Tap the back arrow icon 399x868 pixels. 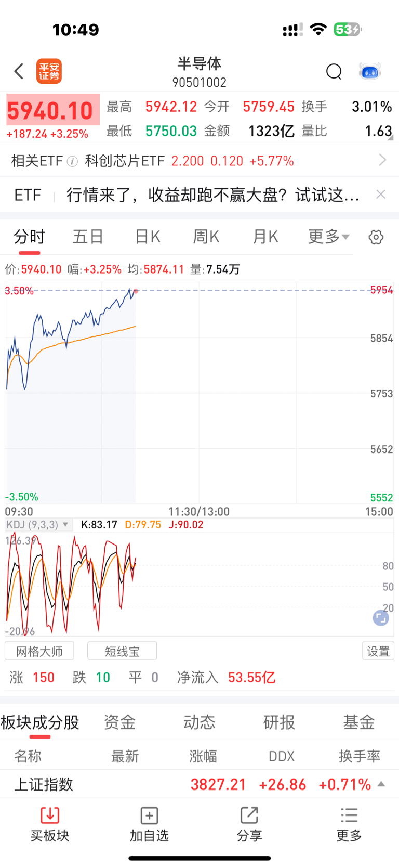(19, 71)
